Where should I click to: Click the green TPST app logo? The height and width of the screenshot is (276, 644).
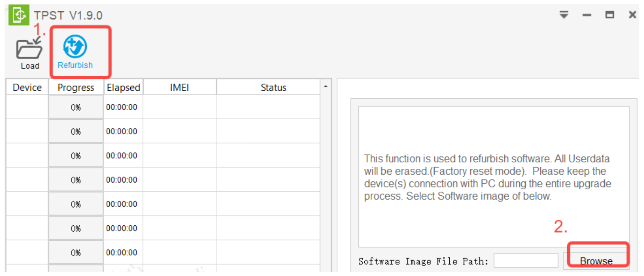pyautogui.click(x=19, y=15)
